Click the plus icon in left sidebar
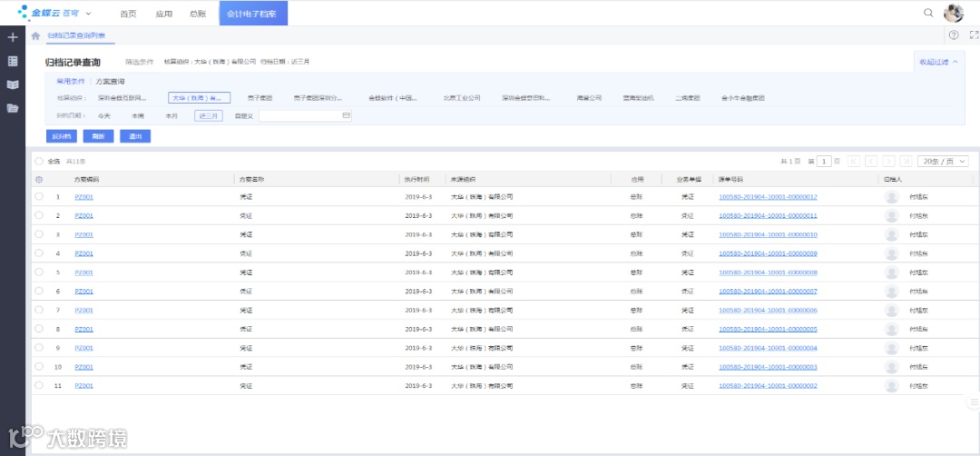This screenshot has width=980, height=456. 12,37
